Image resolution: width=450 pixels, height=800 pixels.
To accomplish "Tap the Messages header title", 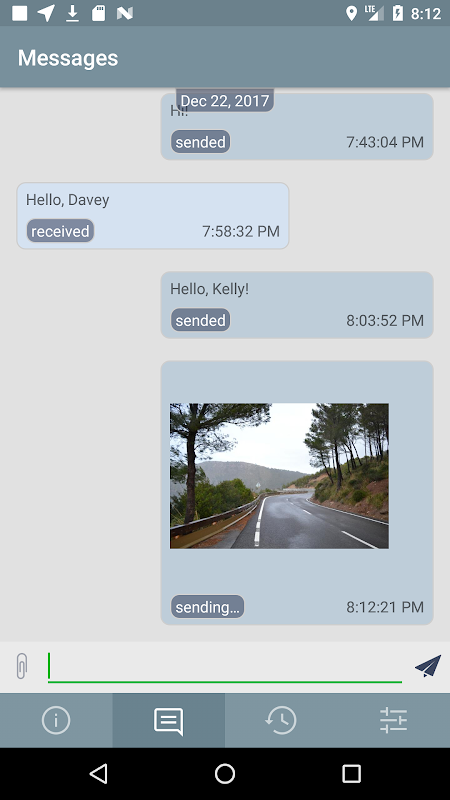I will (x=68, y=58).
